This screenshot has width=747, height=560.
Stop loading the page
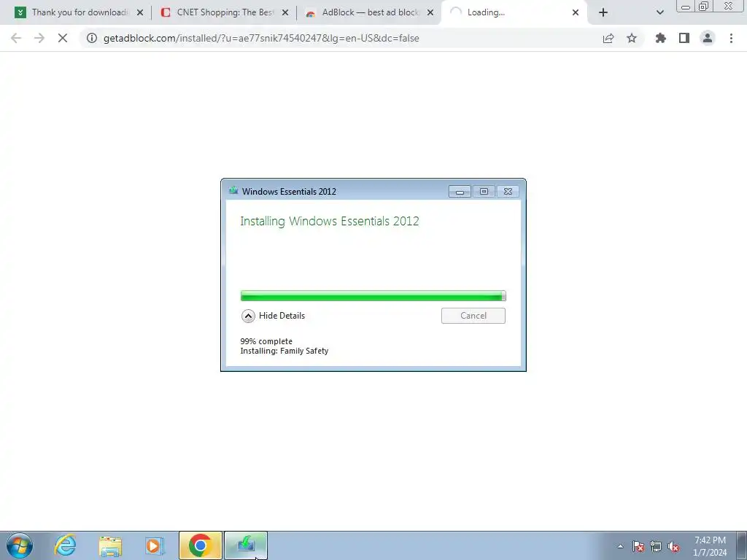click(x=63, y=38)
